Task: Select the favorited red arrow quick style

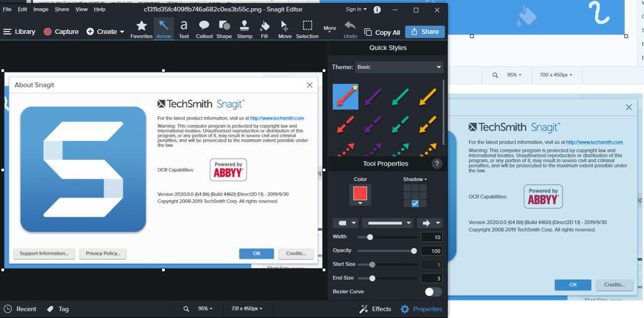Action: tap(345, 97)
